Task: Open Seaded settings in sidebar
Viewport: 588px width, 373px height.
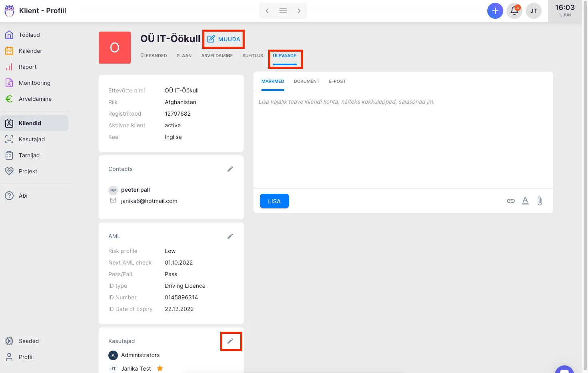Action: pos(29,341)
